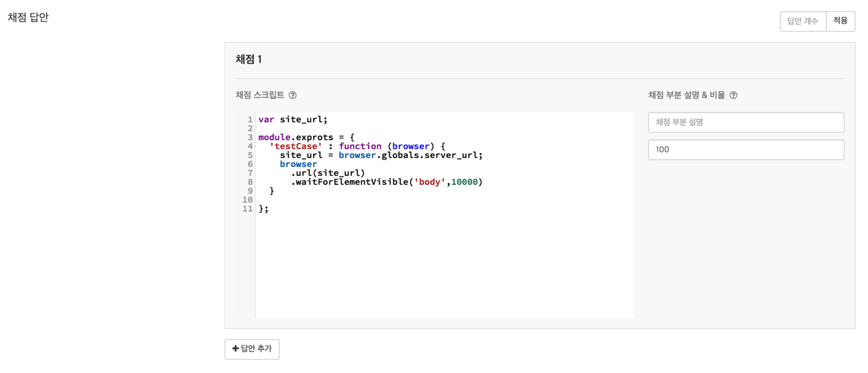Click the help icon beside 채점 부분 설명 & 비율
This screenshot has width=868, height=373.
[x=733, y=95]
